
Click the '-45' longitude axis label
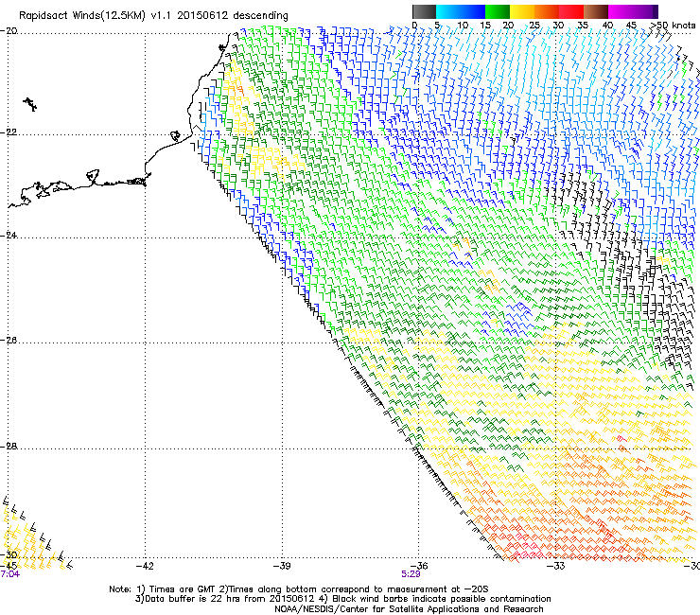coord(9,566)
